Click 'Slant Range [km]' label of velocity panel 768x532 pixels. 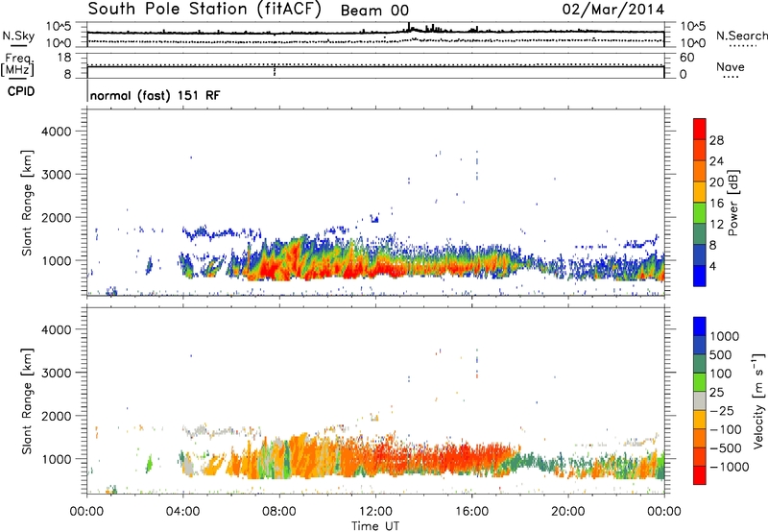click(x=27, y=401)
